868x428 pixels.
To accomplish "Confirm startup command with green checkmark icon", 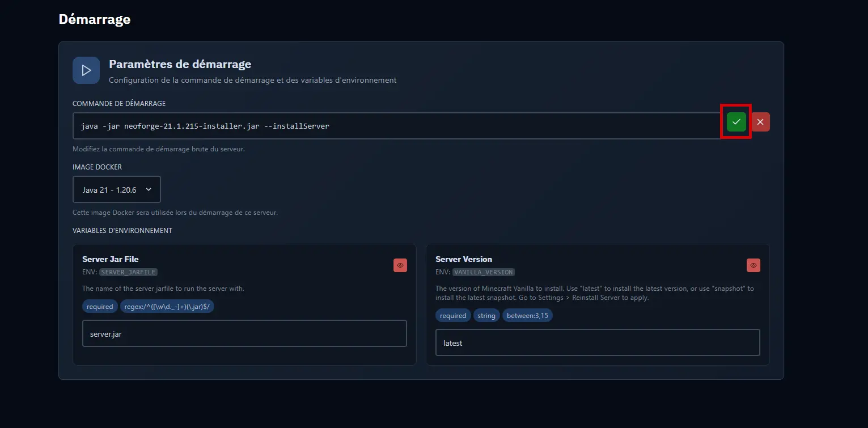I will pos(735,121).
